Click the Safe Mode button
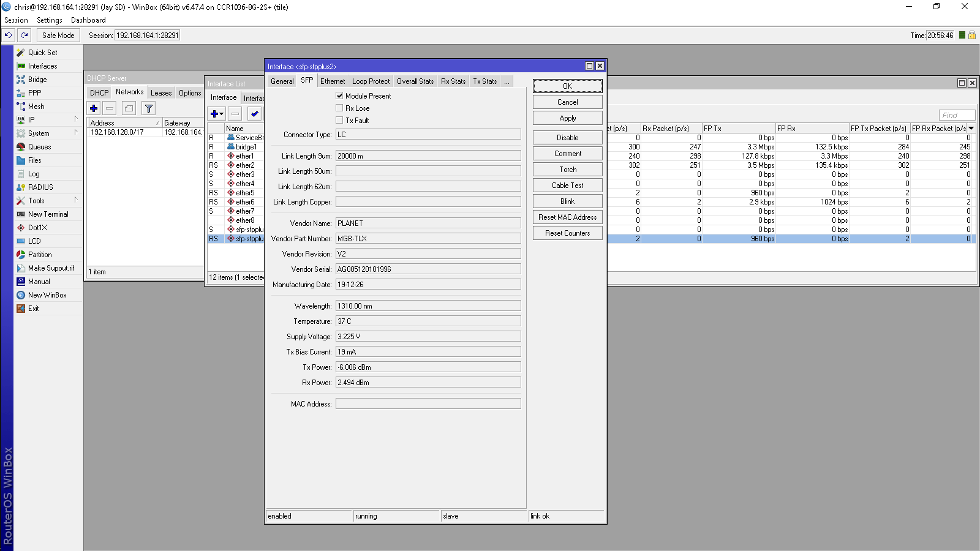Viewport: 980px width, 551px height. pyautogui.click(x=58, y=36)
